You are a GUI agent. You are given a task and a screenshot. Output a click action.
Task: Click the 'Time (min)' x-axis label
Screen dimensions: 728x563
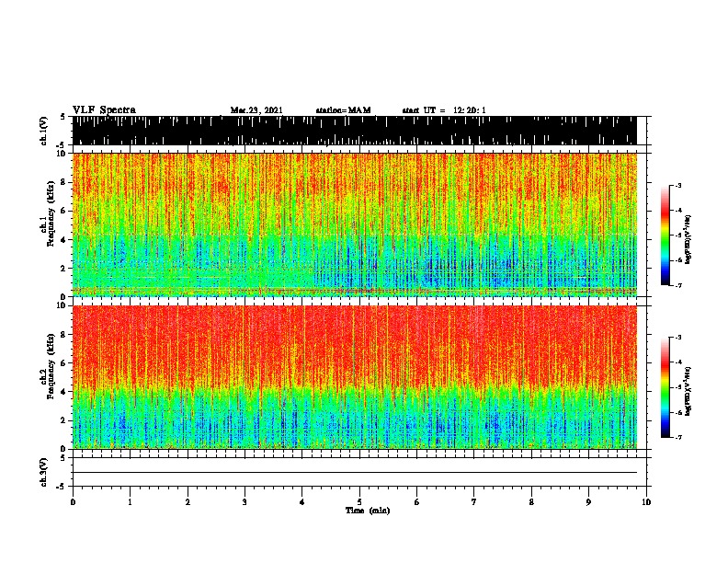point(368,511)
